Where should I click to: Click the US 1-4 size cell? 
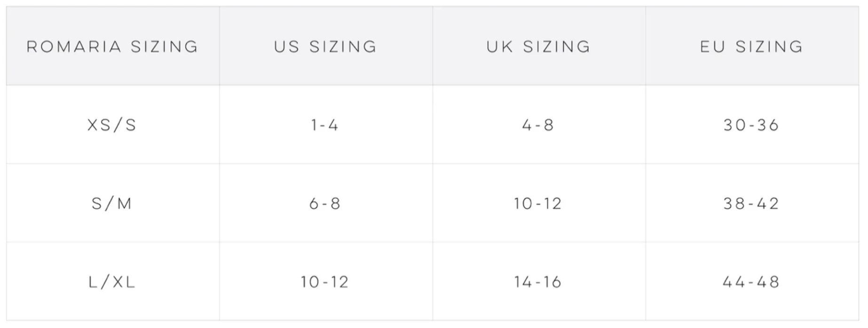[x=325, y=125]
